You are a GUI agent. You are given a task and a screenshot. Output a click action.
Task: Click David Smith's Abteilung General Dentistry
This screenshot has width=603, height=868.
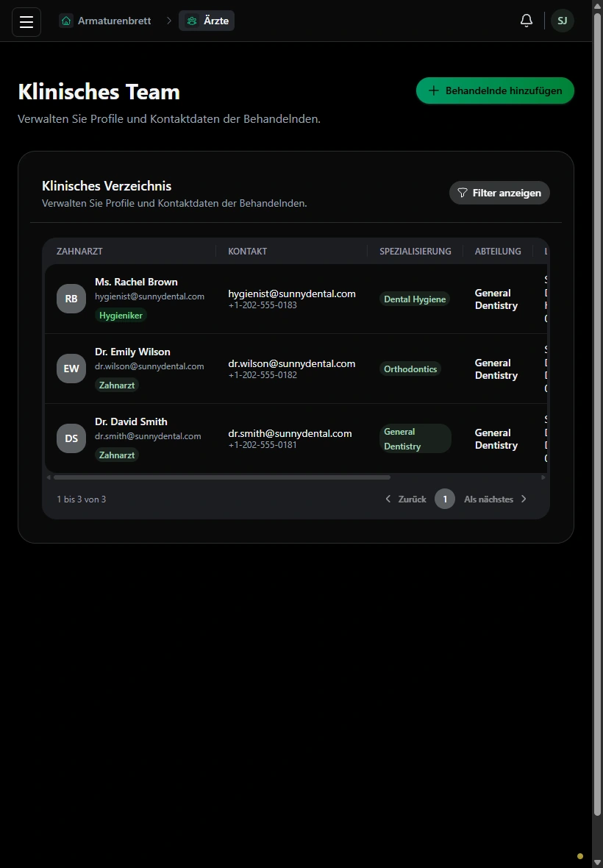point(496,439)
